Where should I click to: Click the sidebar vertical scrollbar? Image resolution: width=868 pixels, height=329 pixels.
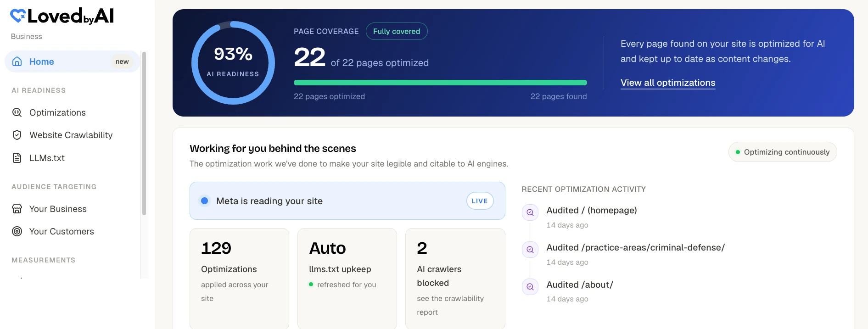coord(144,133)
